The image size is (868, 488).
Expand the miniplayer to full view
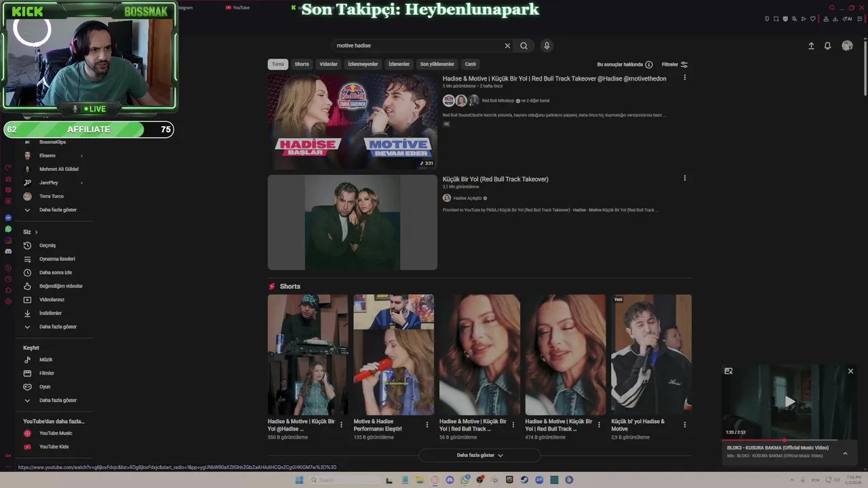click(x=728, y=371)
